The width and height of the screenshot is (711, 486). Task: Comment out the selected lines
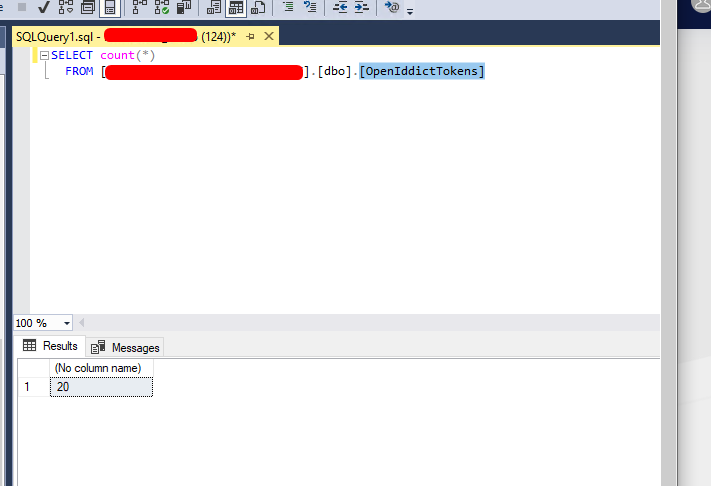coord(288,7)
